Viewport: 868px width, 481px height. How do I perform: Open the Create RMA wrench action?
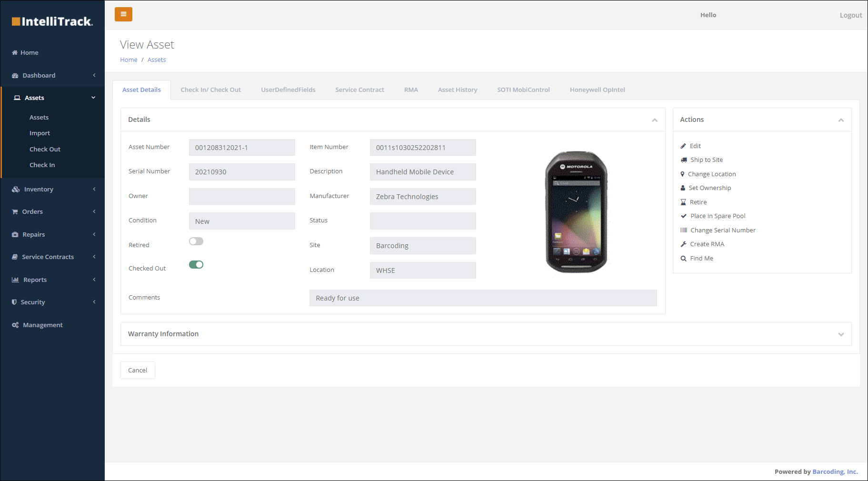point(684,244)
